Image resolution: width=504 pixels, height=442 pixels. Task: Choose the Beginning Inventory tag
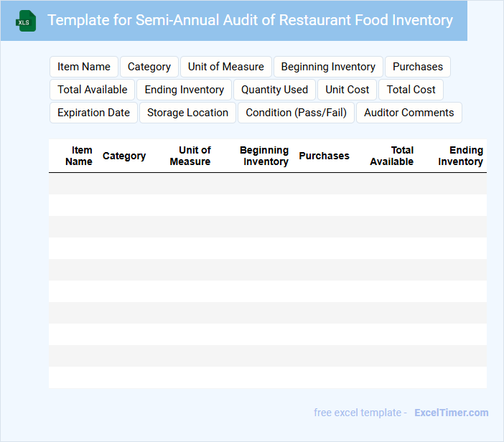328,67
